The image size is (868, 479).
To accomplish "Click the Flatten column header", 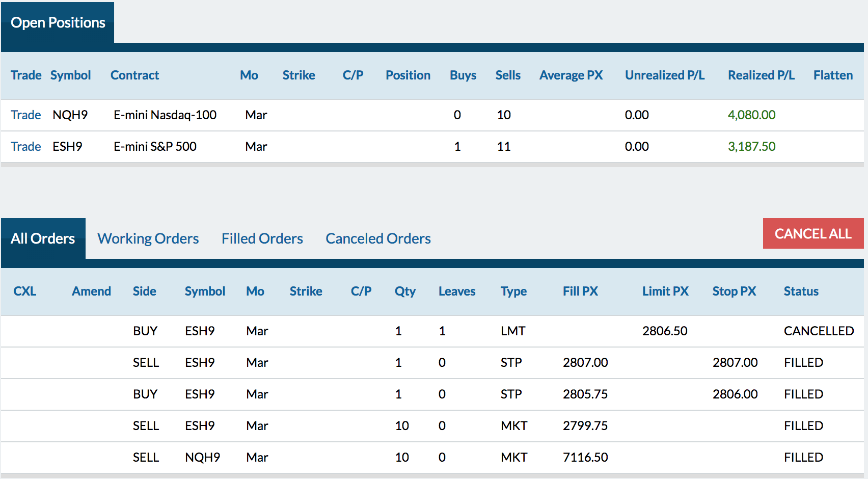I will 833,75.
